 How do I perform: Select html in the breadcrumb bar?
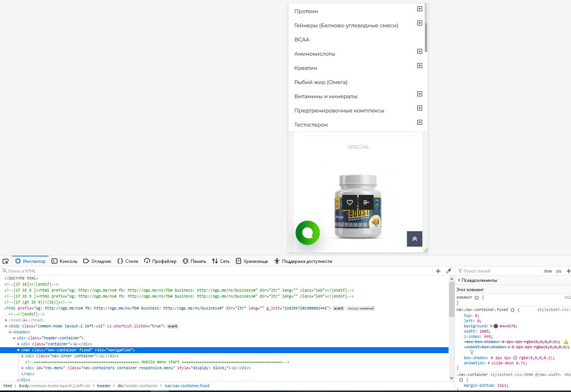pyautogui.click(x=7, y=386)
